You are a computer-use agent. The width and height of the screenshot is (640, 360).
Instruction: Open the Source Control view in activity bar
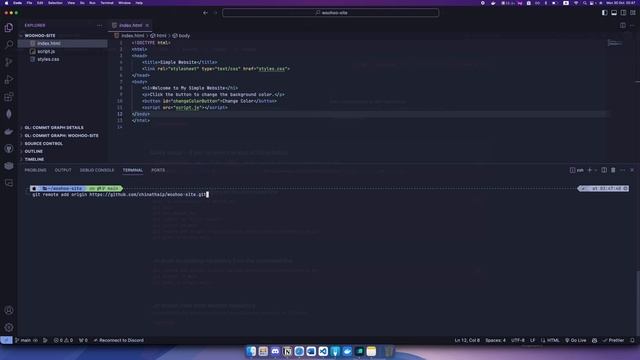click(x=9, y=62)
